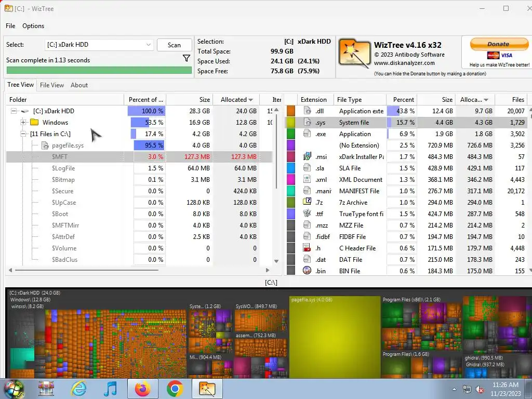Select the $BadClus row
This screenshot has width=532, height=399.
click(139, 260)
